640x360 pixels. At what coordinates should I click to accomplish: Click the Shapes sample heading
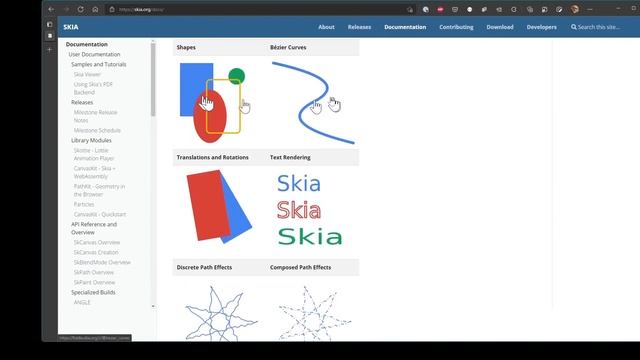186,47
